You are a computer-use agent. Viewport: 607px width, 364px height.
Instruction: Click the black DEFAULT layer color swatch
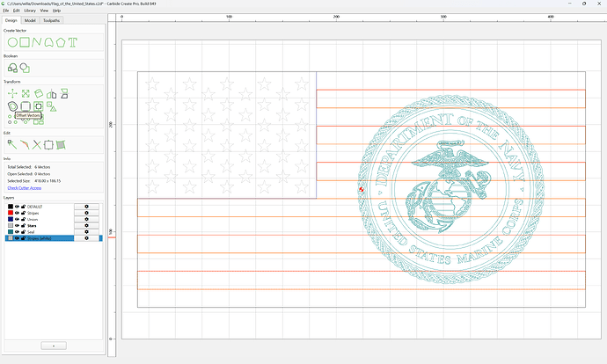[x=11, y=207]
